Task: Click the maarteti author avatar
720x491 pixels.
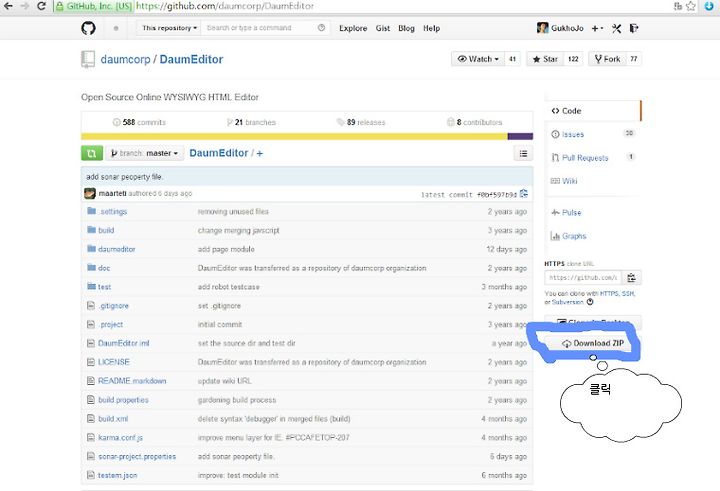Action: (90, 193)
